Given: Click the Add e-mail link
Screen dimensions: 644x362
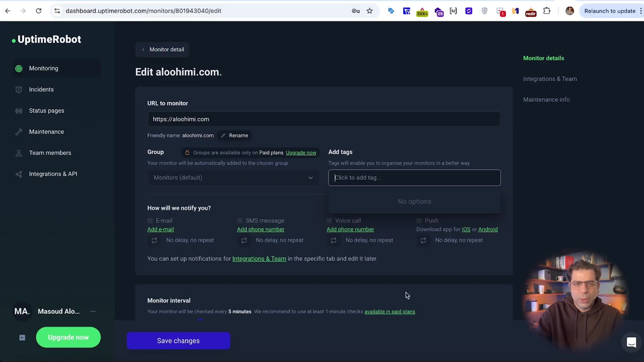Looking at the screenshot, I should point(160,230).
